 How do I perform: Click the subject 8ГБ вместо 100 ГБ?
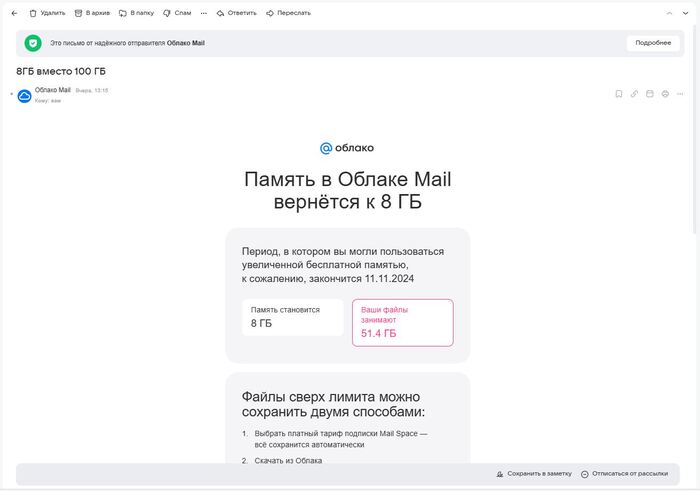coord(61,71)
